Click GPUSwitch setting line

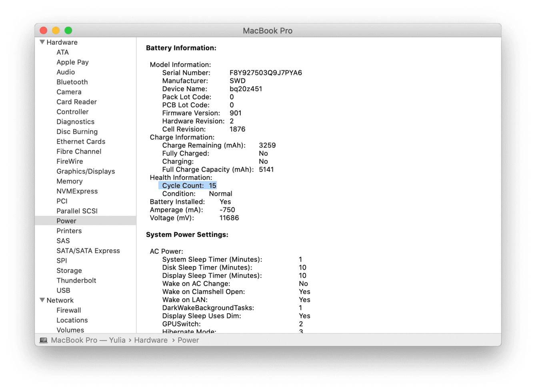coord(232,324)
